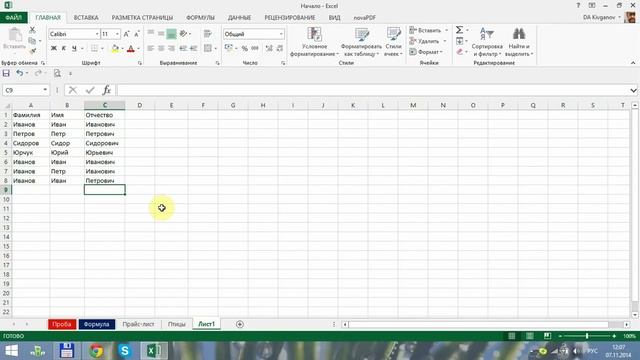Apply accounting currency format
Image resolution: width=640 pixels, height=360 pixels.
(229, 48)
